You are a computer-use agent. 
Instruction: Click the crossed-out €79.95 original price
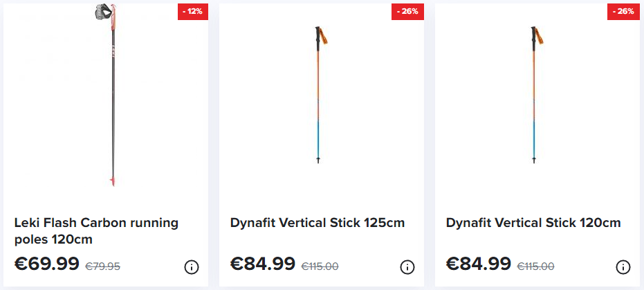point(102,266)
